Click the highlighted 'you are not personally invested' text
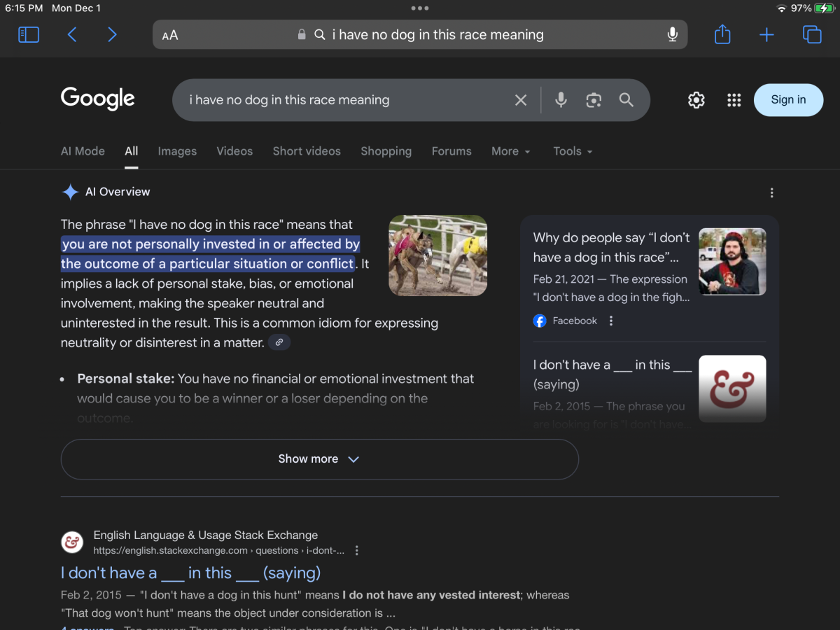Image resolution: width=840 pixels, height=630 pixels. (210, 253)
